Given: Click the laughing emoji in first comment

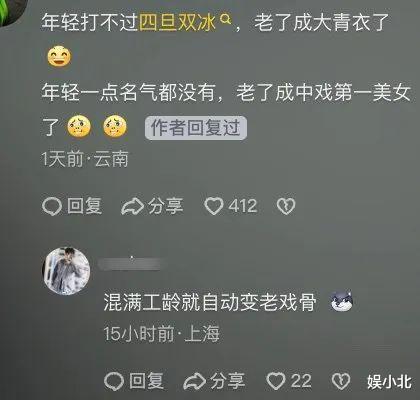Looking at the screenshot, I should (x=59, y=57).
